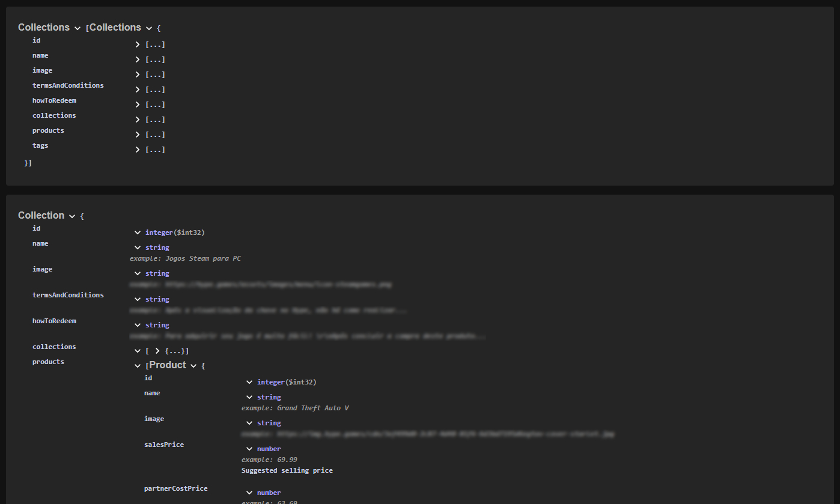Image resolution: width=840 pixels, height=504 pixels.
Task: Collapse the Product name string details
Action: click(x=249, y=397)
